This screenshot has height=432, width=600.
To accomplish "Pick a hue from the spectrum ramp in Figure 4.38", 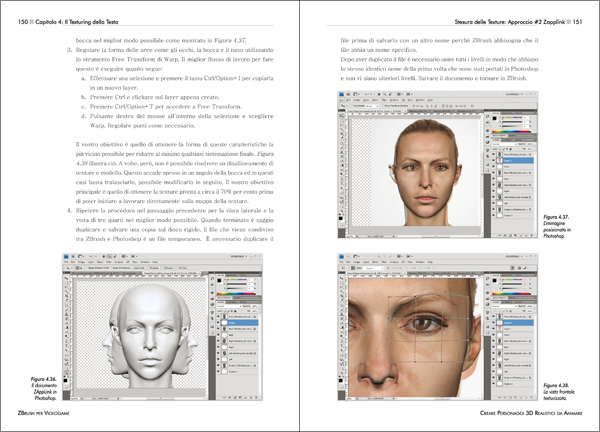I will pyautogui.click(x=511, y=294).
